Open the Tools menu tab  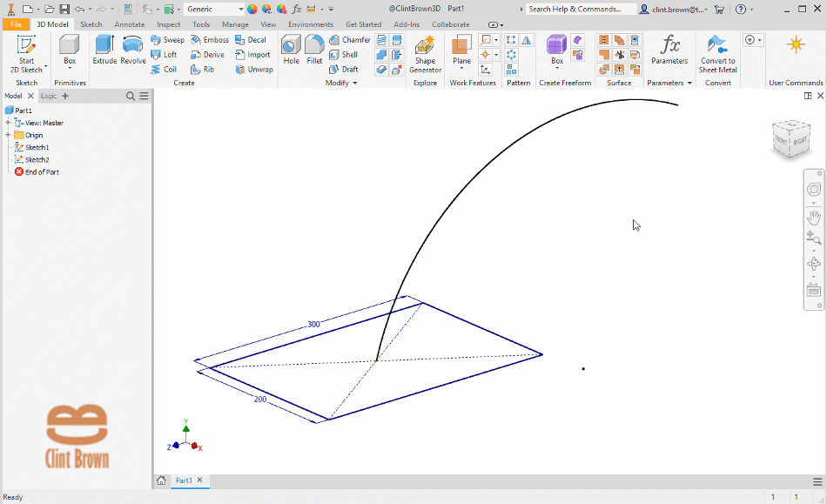pyautogui.click(x=200, y=24)
